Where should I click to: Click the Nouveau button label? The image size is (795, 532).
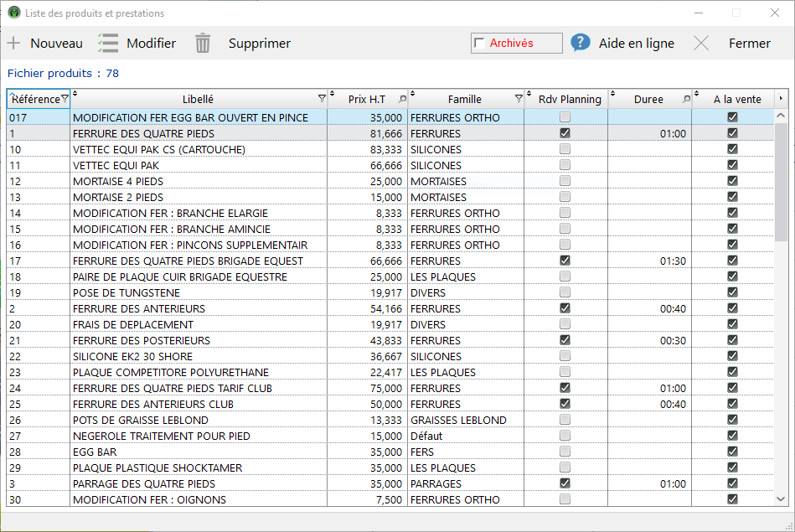point(56,43)
